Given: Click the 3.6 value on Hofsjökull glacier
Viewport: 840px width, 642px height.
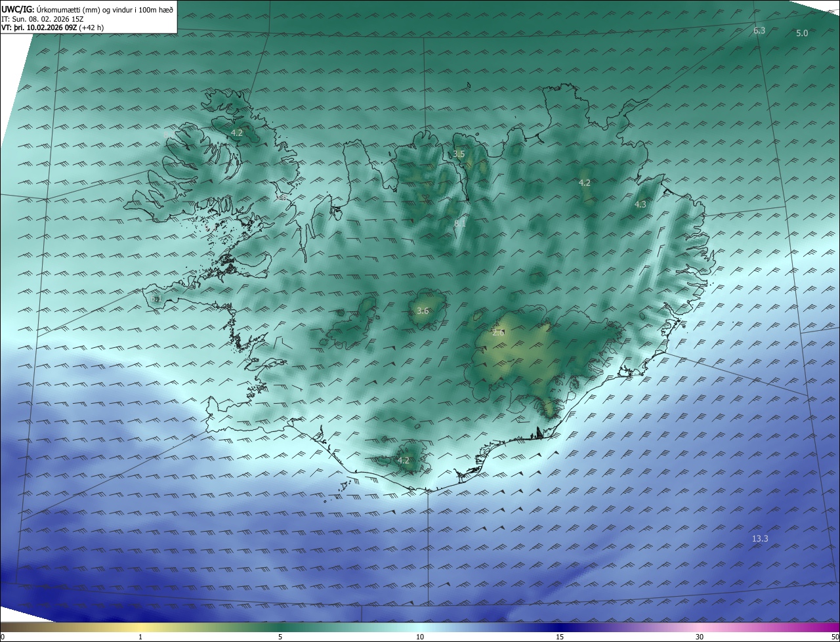Looking at the screenshot, I should 423,311.
